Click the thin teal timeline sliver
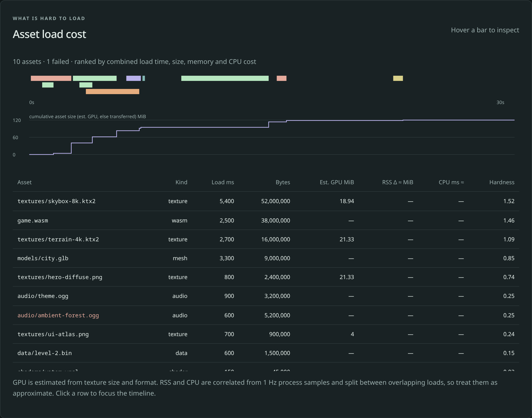Viewport: 532px width, 418px height. [x=144, y=78]
